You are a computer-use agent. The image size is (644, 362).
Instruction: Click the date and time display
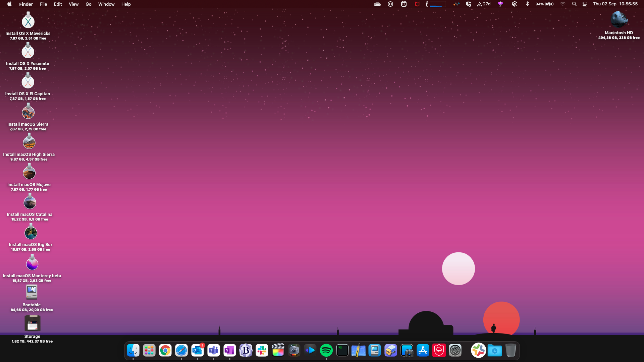[x=615, y=4]
